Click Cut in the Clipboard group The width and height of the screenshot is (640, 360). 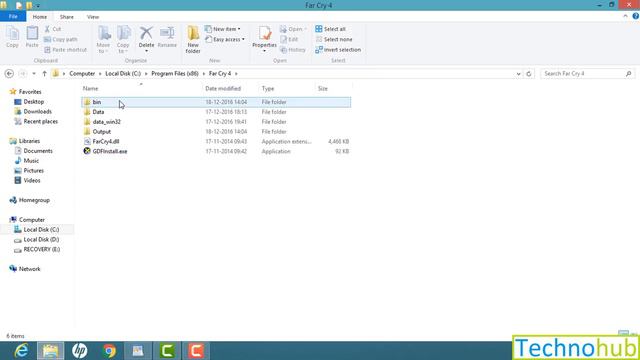(53, 29)
